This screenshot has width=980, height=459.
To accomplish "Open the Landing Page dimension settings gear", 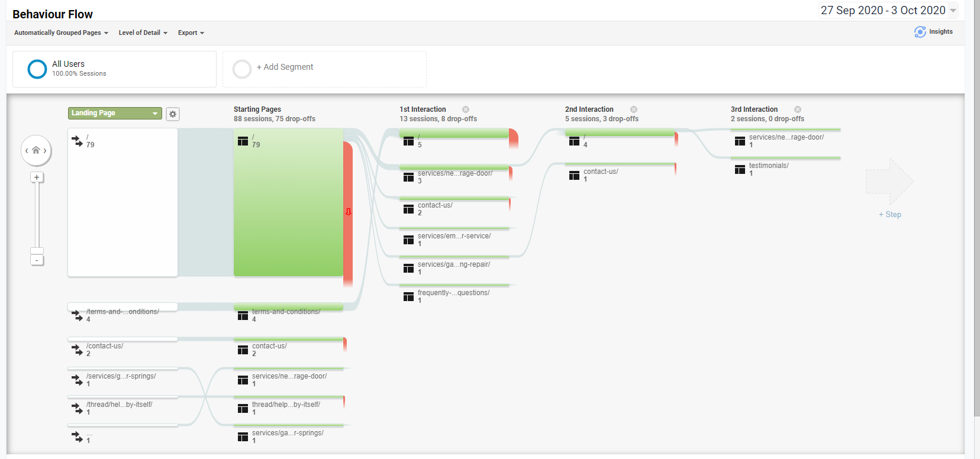I will click(173, 114).
